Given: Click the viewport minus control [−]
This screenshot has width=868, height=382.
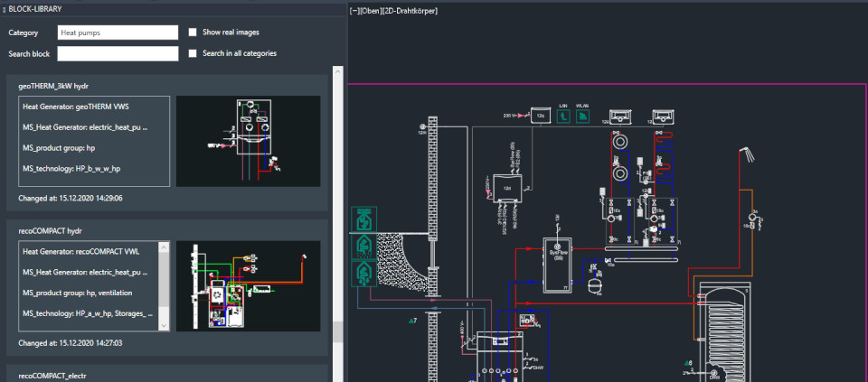Looking at the screenshot, I should pos(354,11).
